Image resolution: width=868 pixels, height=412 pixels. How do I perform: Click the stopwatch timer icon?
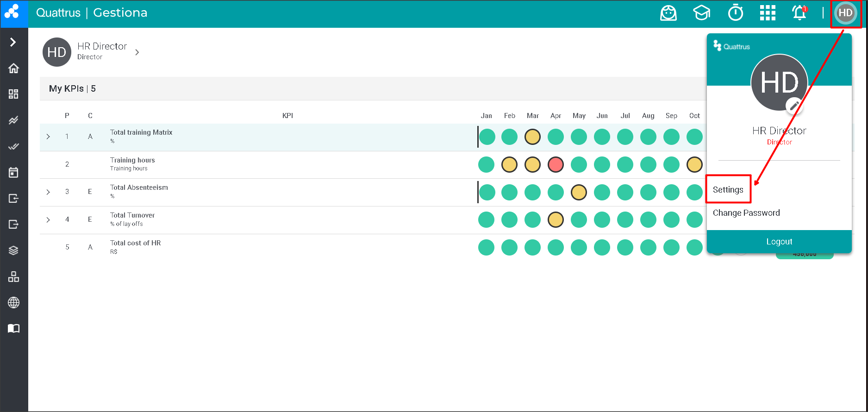point(735,13)
